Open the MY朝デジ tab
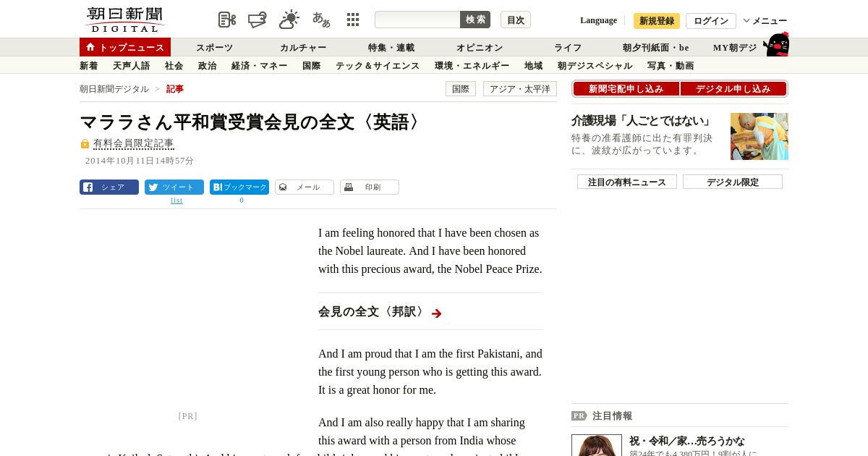868x456 pixels. (735, 48)
